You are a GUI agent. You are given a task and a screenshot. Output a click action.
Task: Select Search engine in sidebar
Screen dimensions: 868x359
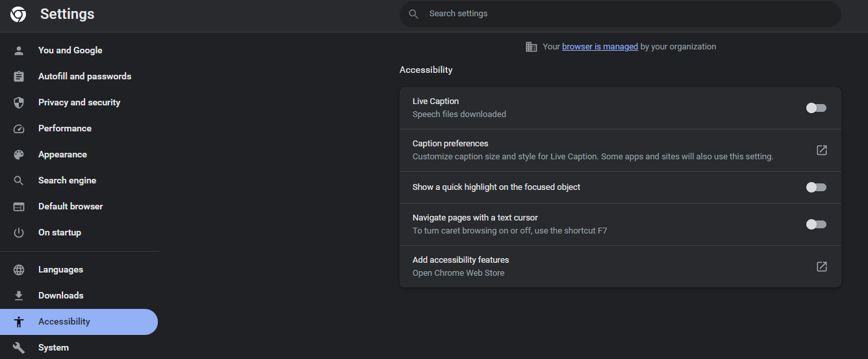point(67,181)
